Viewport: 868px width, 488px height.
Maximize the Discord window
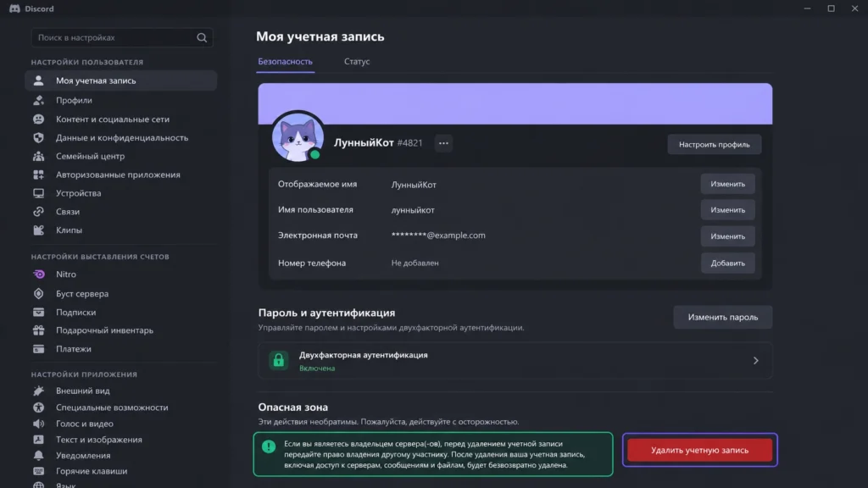[x=831, y=8]
